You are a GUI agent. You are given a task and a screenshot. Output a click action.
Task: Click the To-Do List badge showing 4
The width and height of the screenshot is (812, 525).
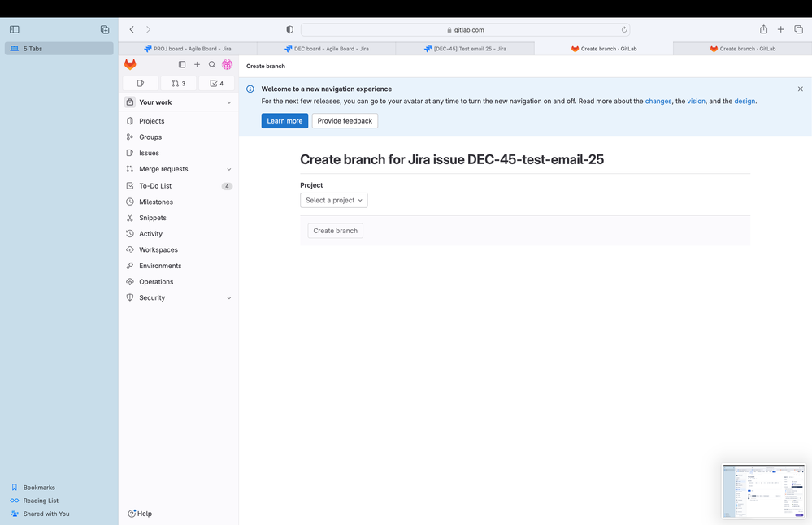point(227,186)
